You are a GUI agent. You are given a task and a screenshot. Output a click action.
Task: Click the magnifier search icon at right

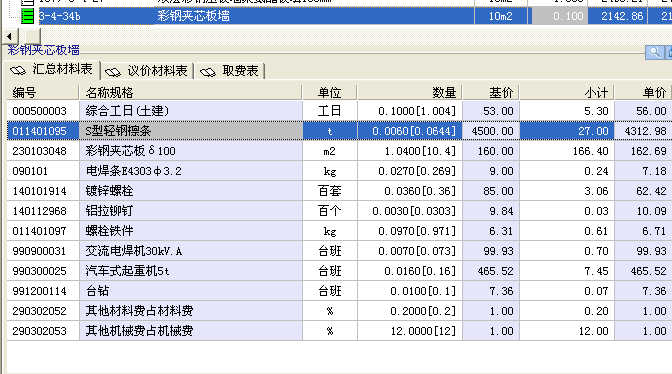click(654, 52)
